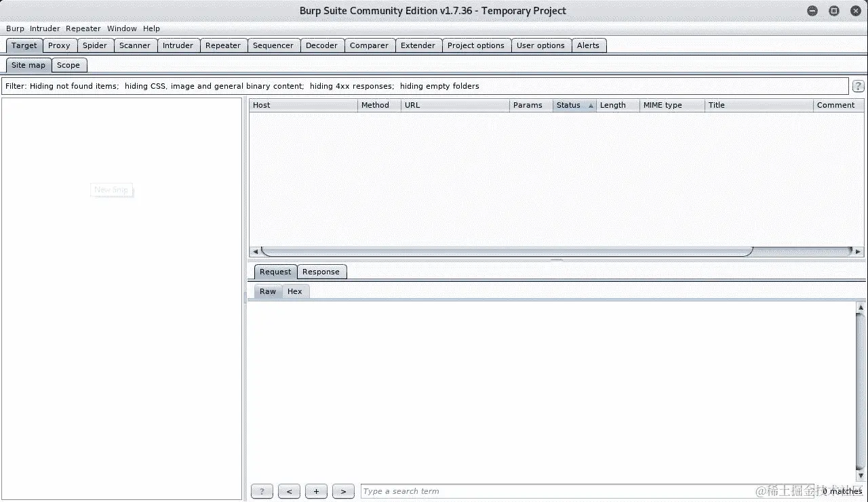Switch to the Intruder tab
Viewport: 868px width, 502px height.
[178, 45]
